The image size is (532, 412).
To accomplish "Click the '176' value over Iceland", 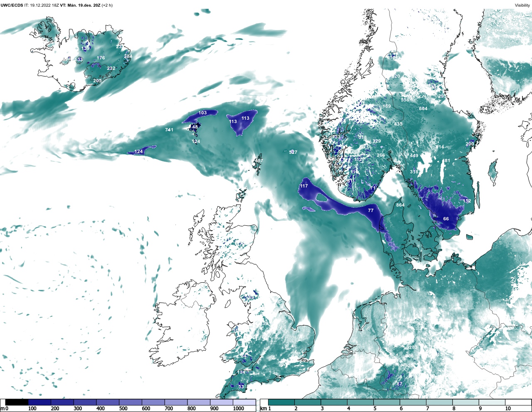I will click(101, 58).
